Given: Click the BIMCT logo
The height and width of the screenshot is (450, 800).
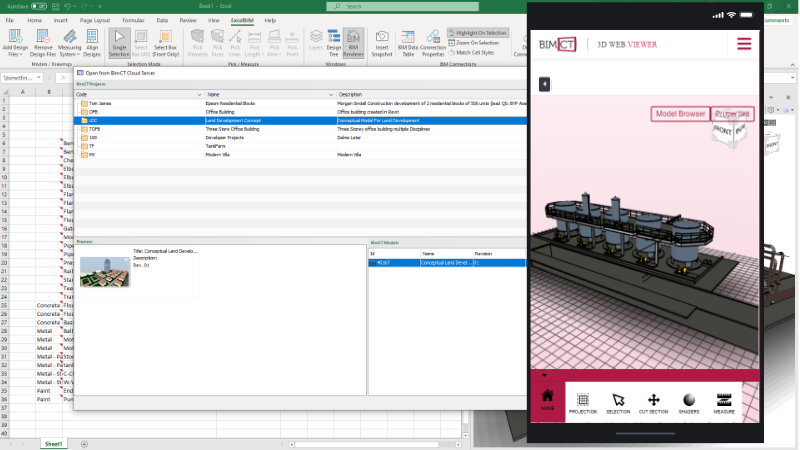Looking at the screenshot, I should [x=558, y=44].
